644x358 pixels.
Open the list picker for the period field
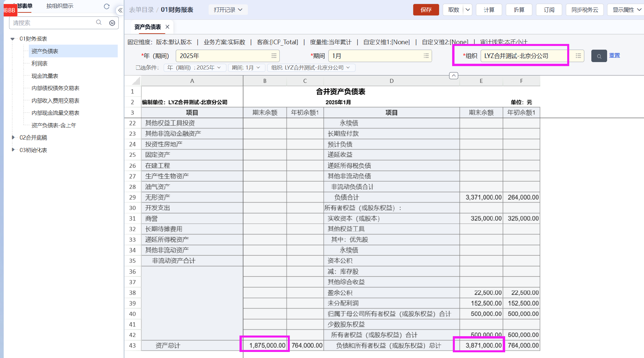point(426,56)
